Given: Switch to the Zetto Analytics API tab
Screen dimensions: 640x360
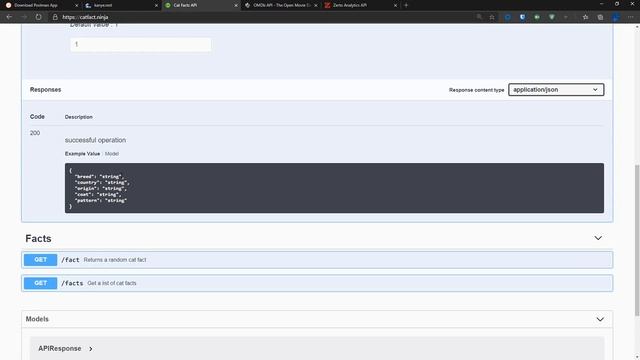Looking at the screenshot, I should pyautogui.click(x=360, y=5).
